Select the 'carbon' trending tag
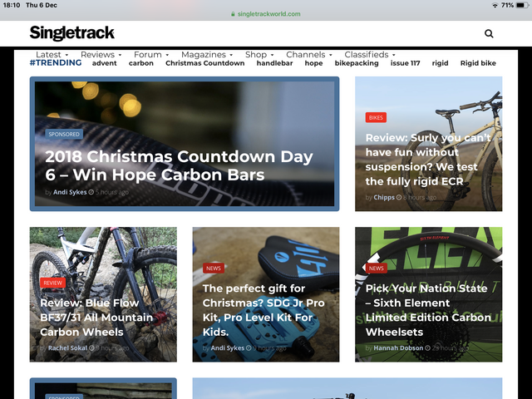 (x=140, y=63)
